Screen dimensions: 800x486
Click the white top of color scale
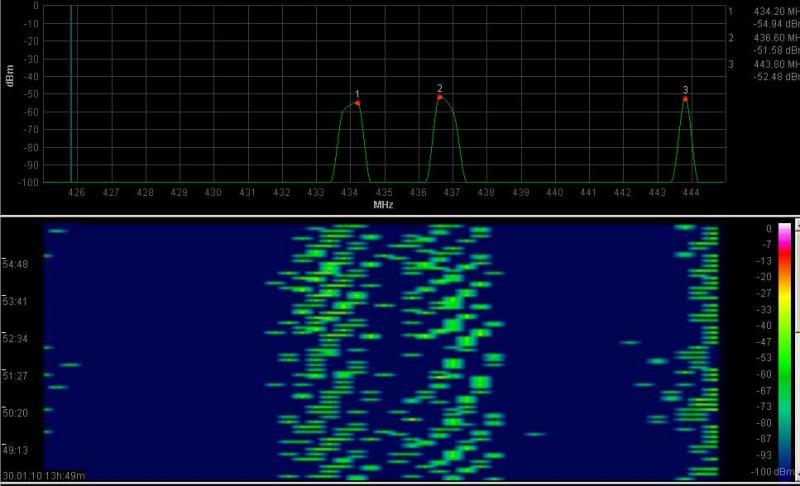click(x=785, y=228)
